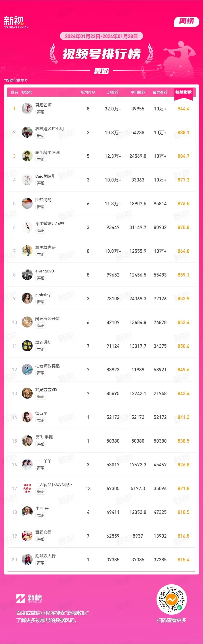Click the 舞蹈 tag under aKangOvO

pyautogui.click(x=41, y=278)
